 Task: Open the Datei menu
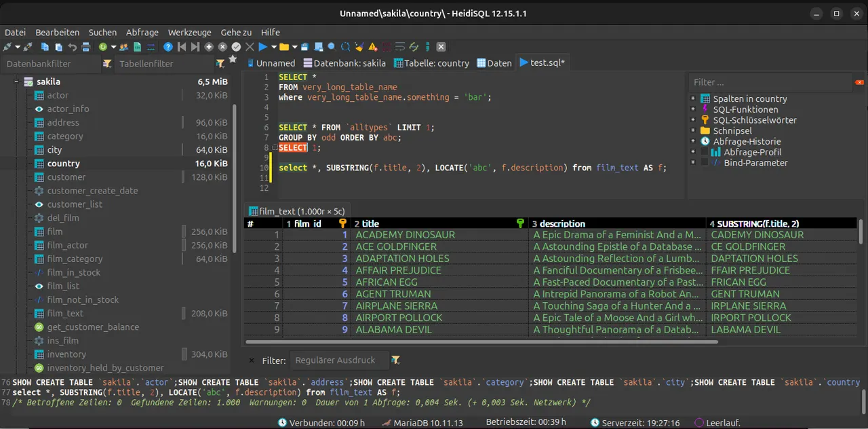tap(15, 32)
